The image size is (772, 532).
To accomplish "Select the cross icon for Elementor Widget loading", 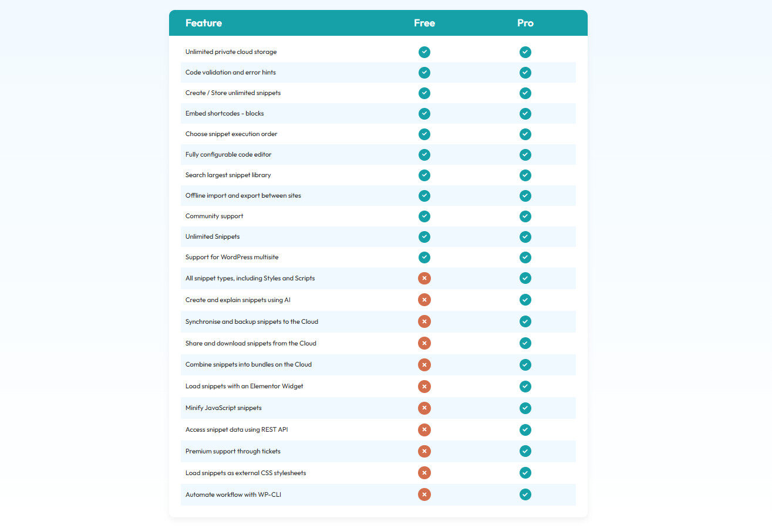I will [x=424, y=386].
